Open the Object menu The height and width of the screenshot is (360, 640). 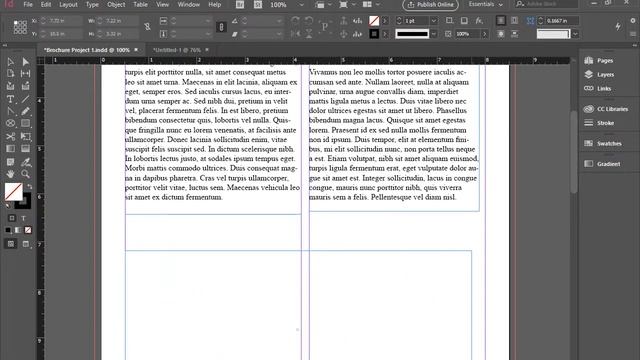click(x=116, y=5)
